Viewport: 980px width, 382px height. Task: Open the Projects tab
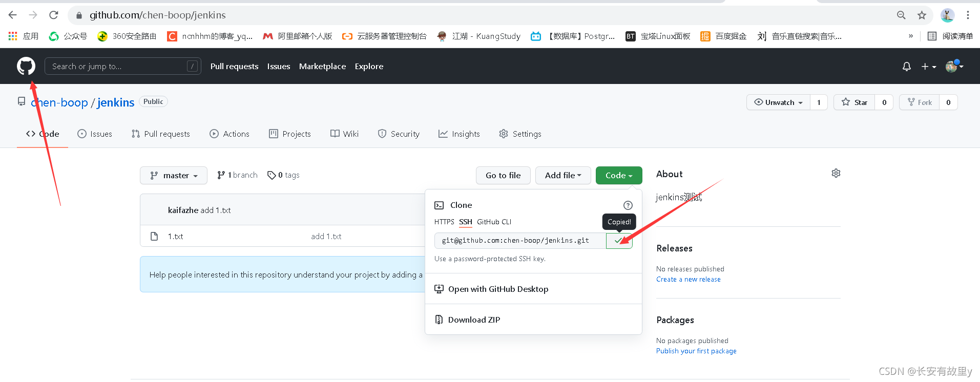coord(290,134)
